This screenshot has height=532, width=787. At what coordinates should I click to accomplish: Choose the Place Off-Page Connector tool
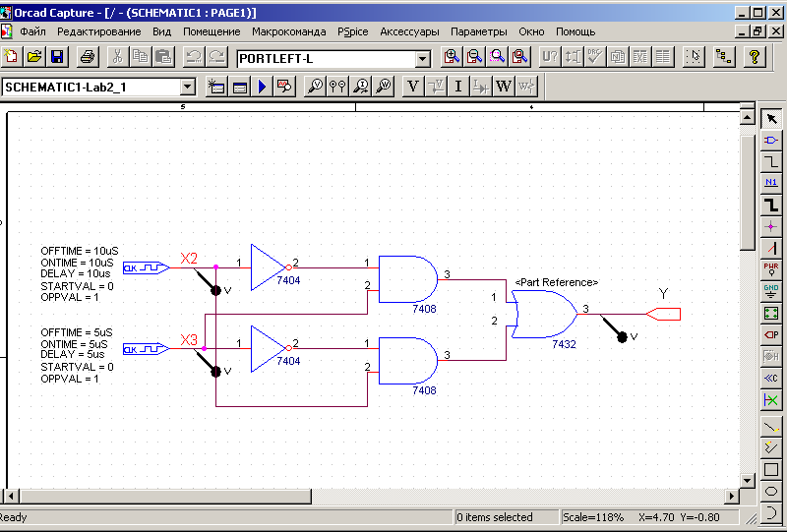coord(771,378)
